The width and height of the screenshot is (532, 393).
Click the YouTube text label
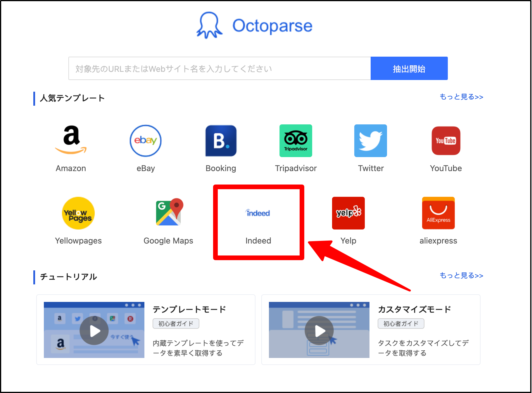tap(446, 168)
